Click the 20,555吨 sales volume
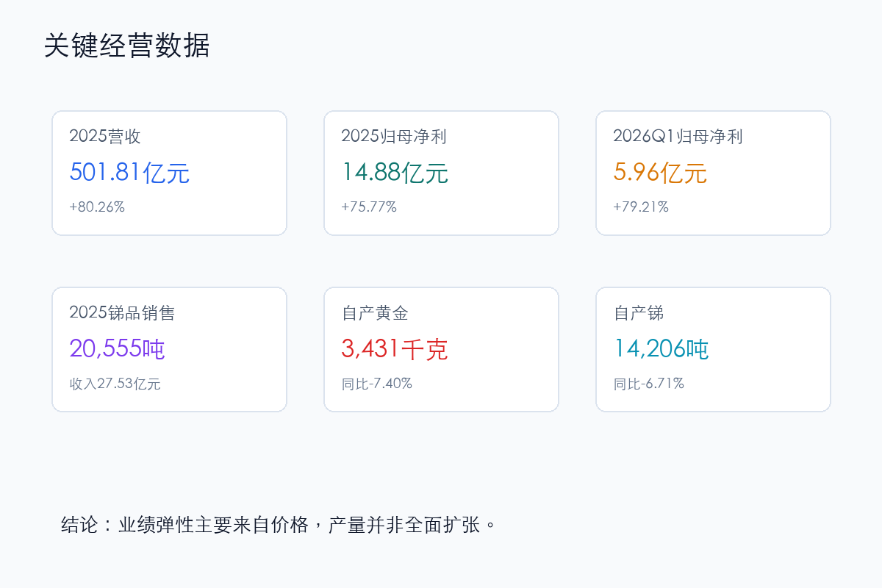 click(118, 348)
